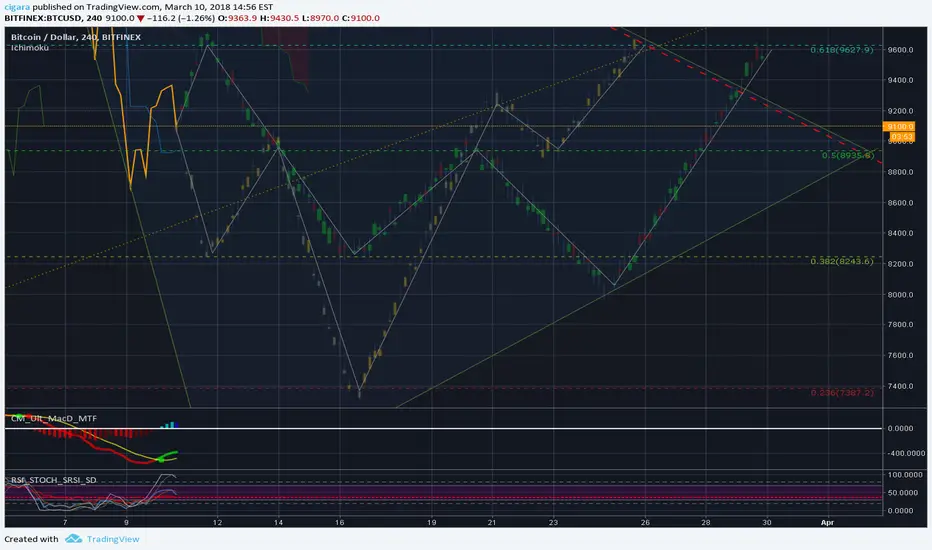Click the date label 7 on time axis
This screenshot has width=932, height=550.
click(x=65, y=523)
